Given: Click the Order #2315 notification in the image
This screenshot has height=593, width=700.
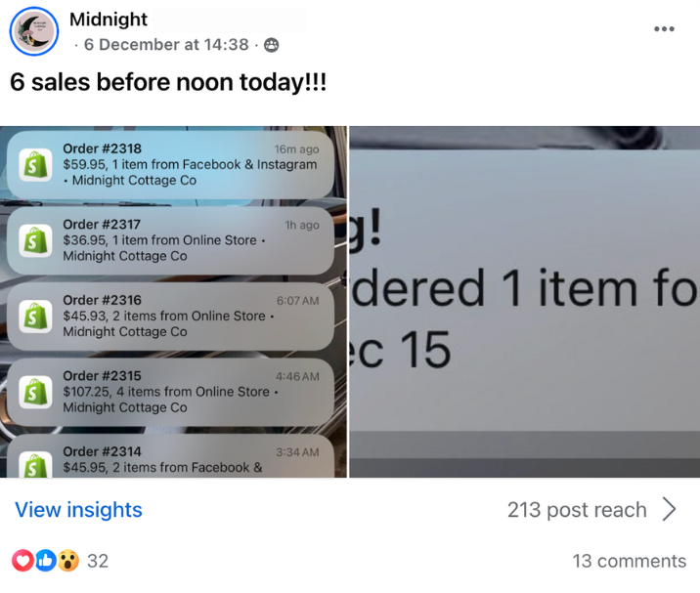Looking at the screenshot, I should click(x=170, y=392).
